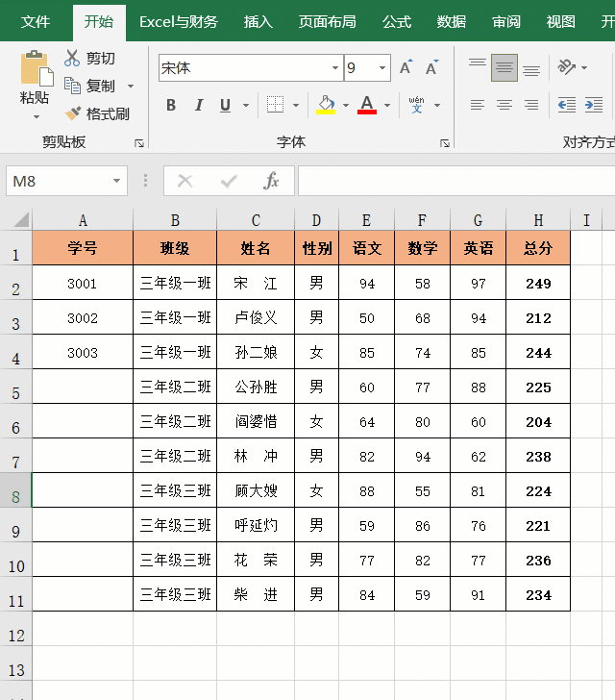The height and width of the screenshot is (700, 615).
Task: Open the 文件 File tab
Action: click(x=36, y=21)
